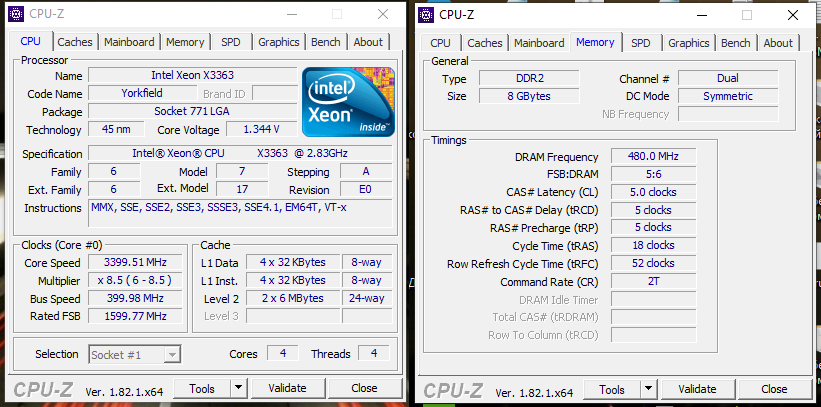Click the DRAM Frequency value 480.0 MHz
Image resolution: width=821 pixels, height=407 pixels.
click(653, 156)
